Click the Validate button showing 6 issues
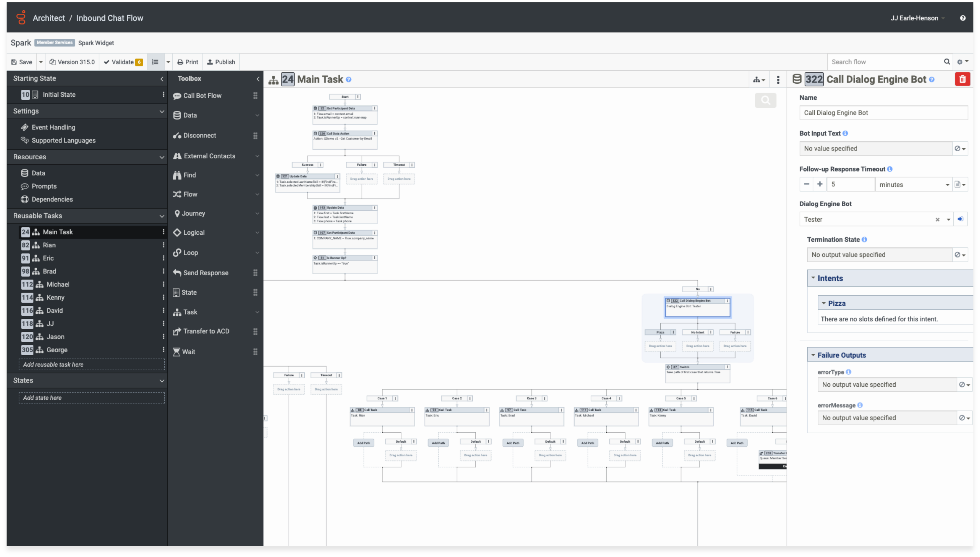 122,62
